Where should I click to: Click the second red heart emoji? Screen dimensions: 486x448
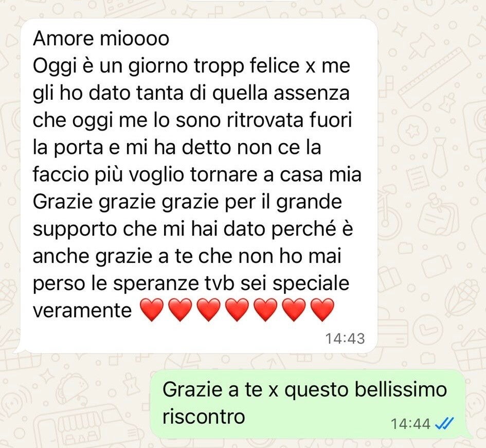tap(180, 310)
